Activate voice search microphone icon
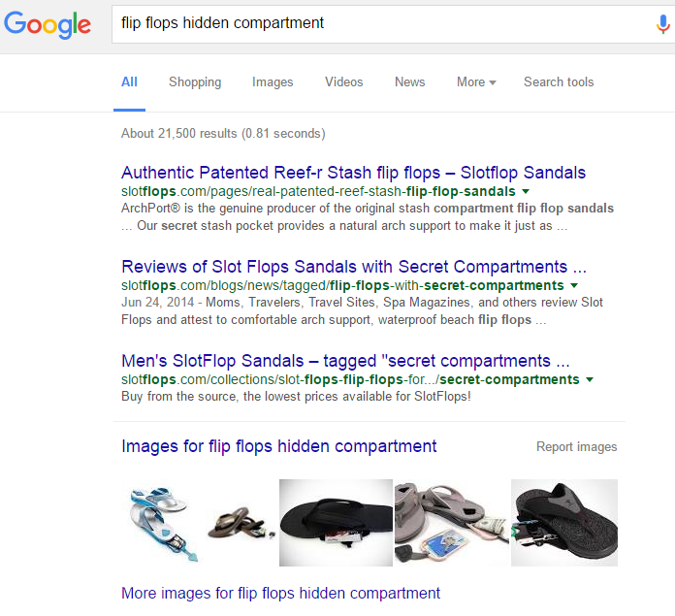The image size is (675, 616). pyautogui.click(x=662, y=24)
